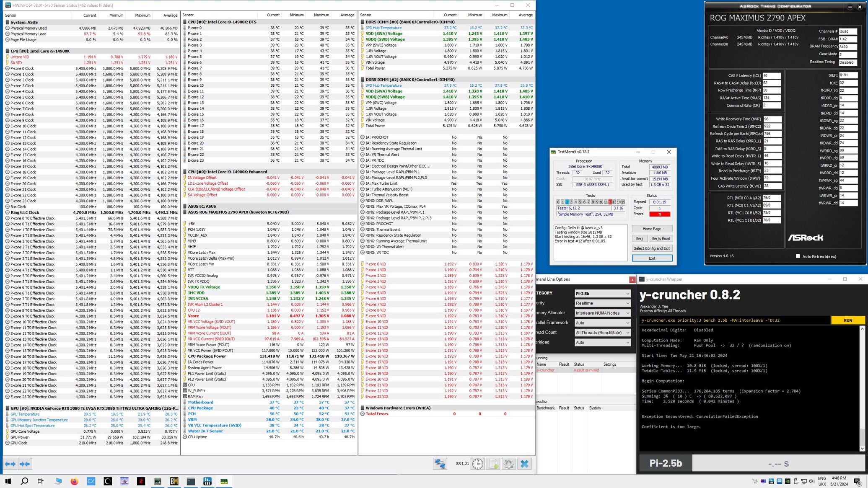Open HWiNFO taskbar icon with bars
This screenshot has width=868, height=488.
tap(207, 481)
